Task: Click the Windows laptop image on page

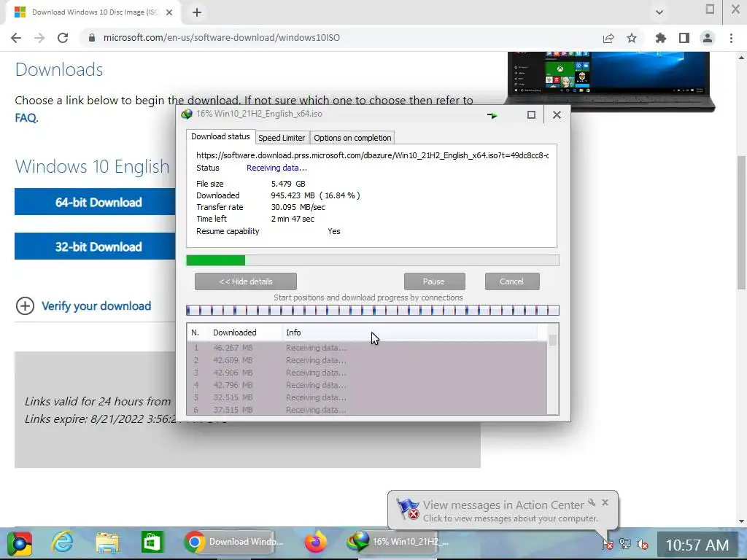Action: (x=609, y=81)
